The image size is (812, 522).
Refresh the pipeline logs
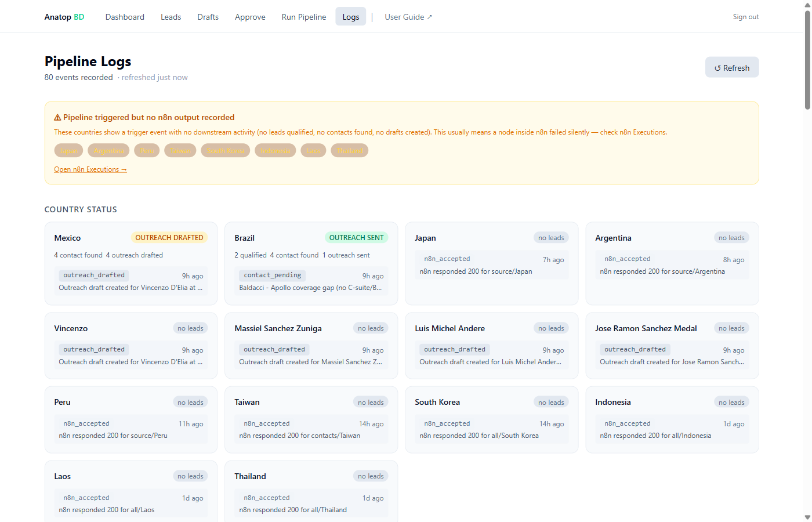(732, 67)
